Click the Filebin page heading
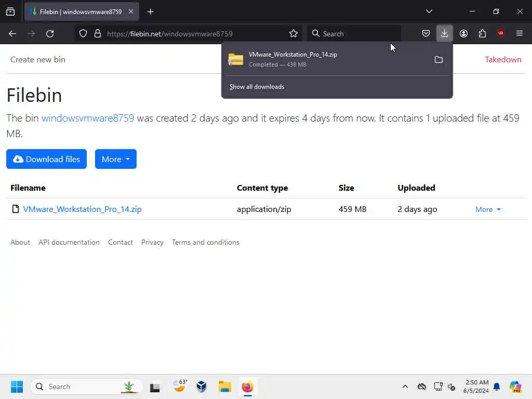The image size is (532, 399). click(34, 95)
